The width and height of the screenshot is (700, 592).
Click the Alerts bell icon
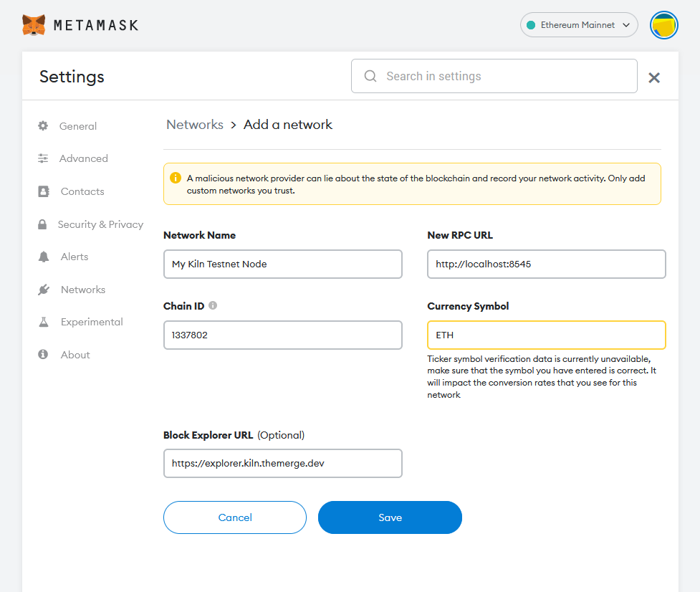tap(43, 257)
